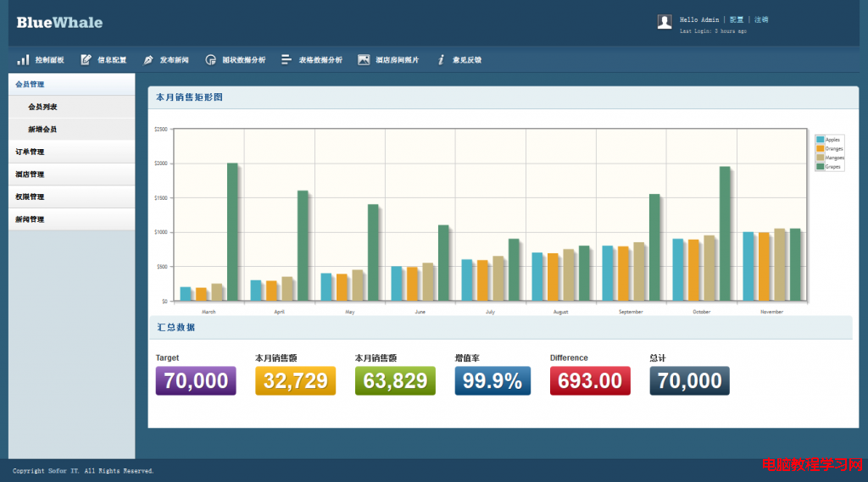This screenshot has width=868, height=482.
Task: Click the Apples legend color swatch
Action: point(820,140)
